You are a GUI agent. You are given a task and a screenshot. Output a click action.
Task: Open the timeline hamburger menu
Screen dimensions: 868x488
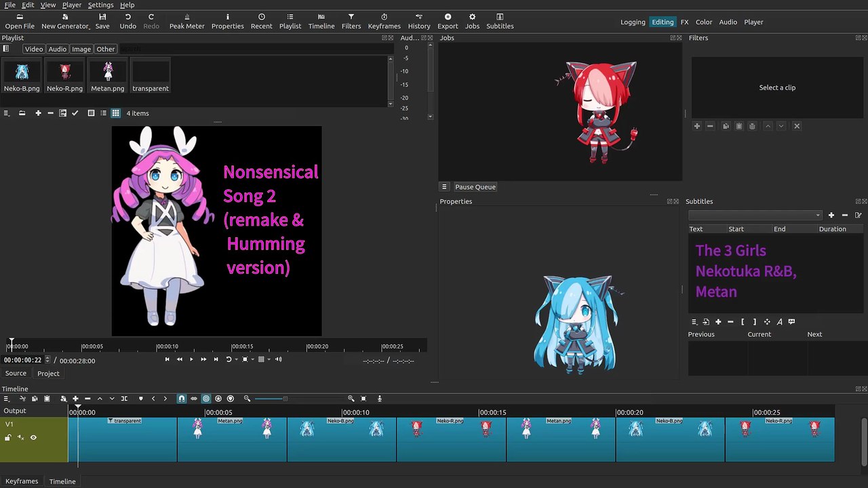[x=6, y=399]
